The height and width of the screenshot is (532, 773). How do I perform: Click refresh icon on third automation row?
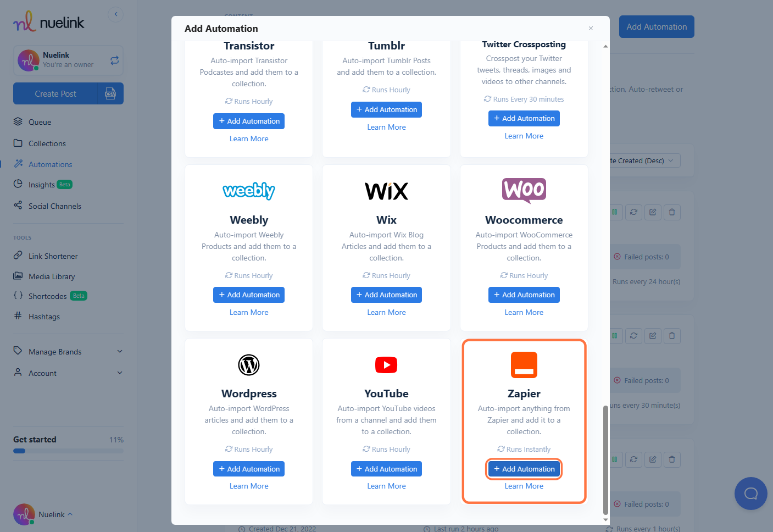click(633, 459)
